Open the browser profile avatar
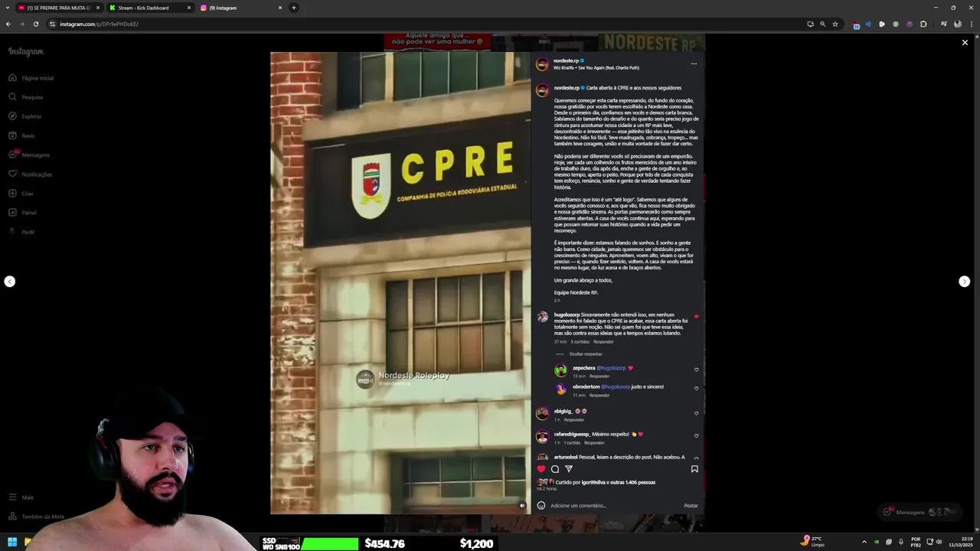This screenshot has height=551, width=980. (x=958, y=24)
